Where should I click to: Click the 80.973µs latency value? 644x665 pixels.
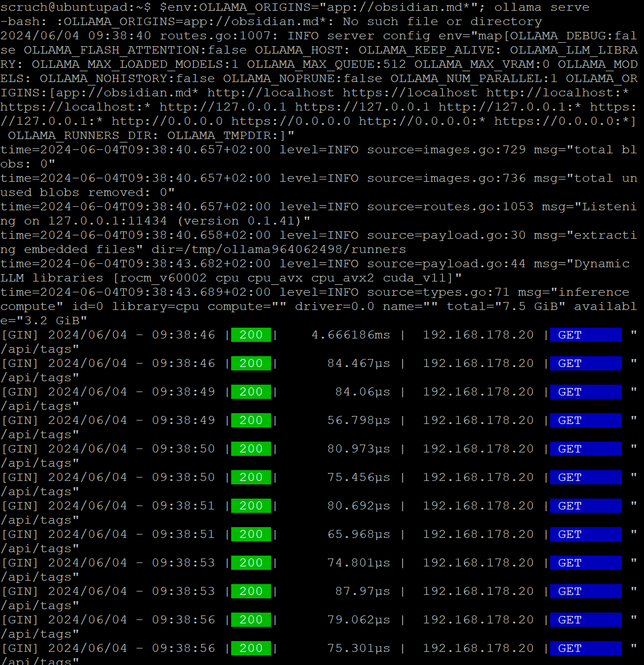(358, 448)
